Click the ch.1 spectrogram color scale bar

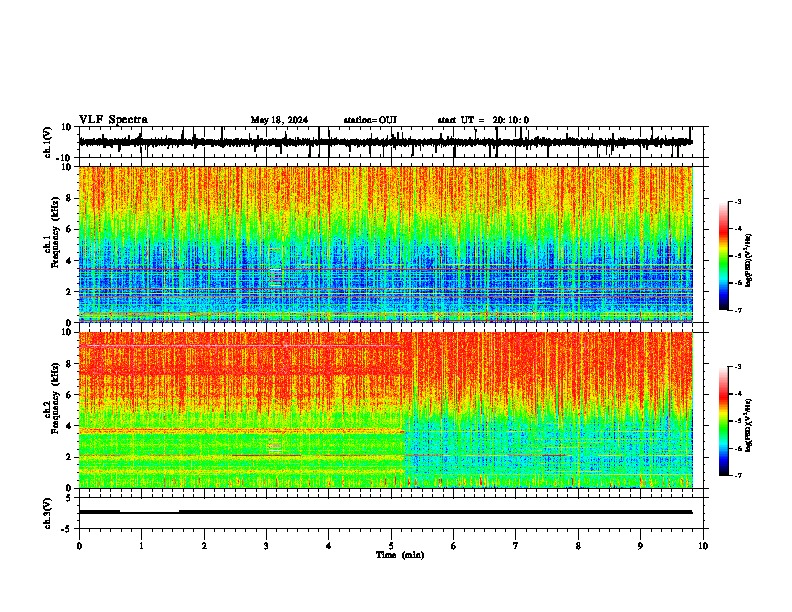tap(724, 256)
